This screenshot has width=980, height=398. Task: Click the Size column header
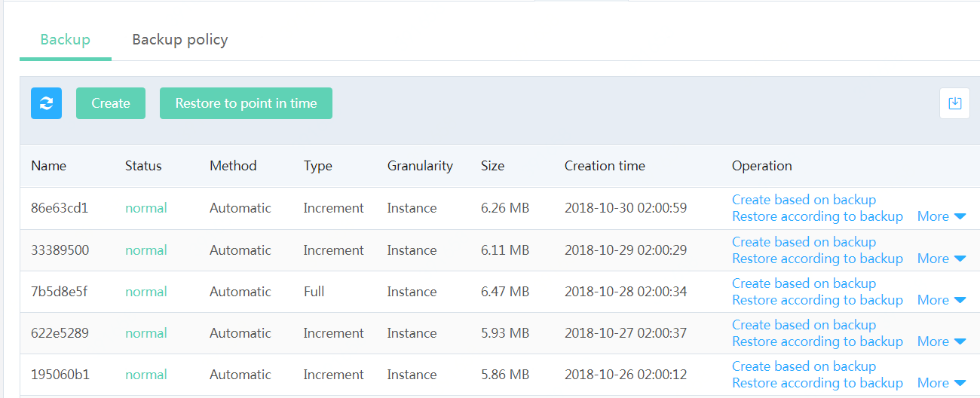[492, 166]
